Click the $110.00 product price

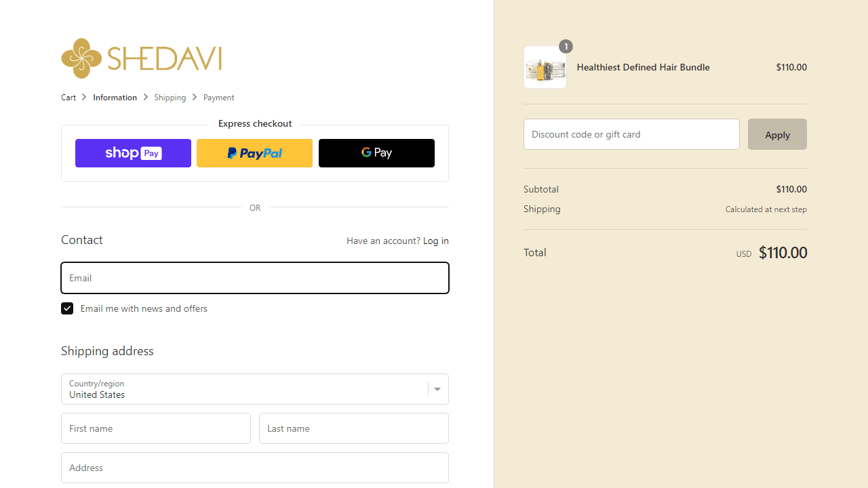791,67
